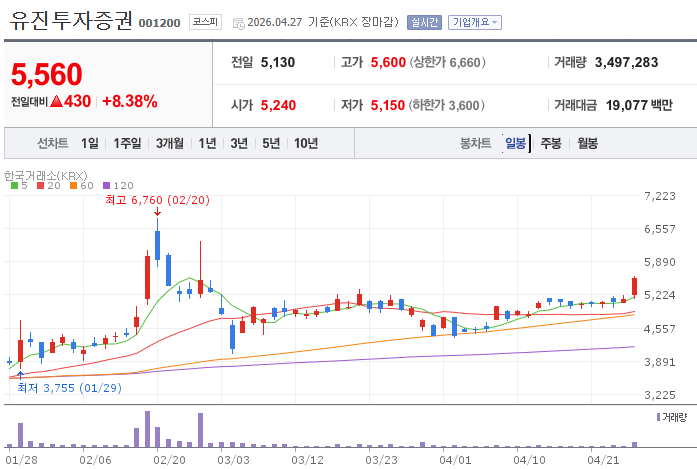Click the 거래량 value 3,497,283
Image resolution: width=697 pixels, height=469 pixels.
[x=626, y=63]
